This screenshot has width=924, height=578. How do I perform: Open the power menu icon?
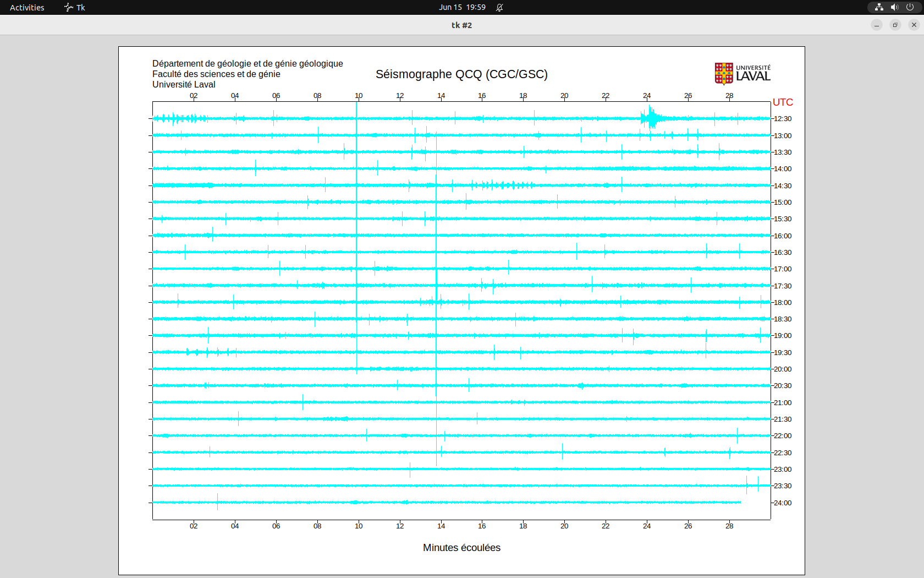click(910, 7)
